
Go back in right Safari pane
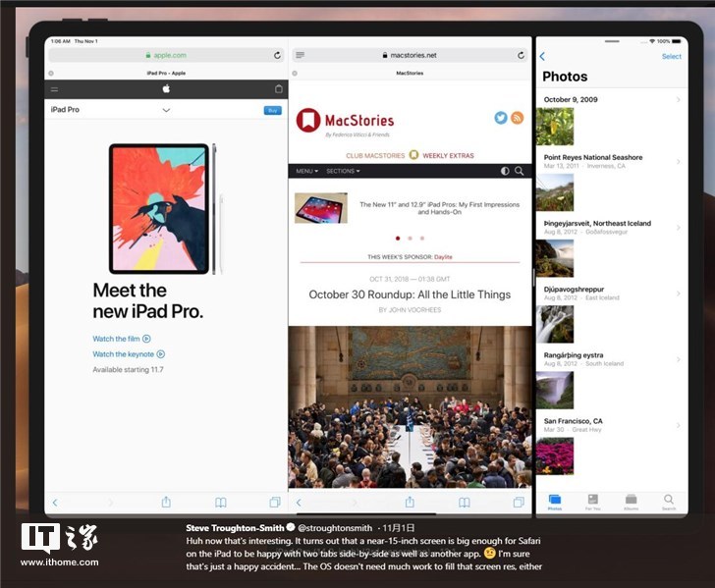coord(299,503)
